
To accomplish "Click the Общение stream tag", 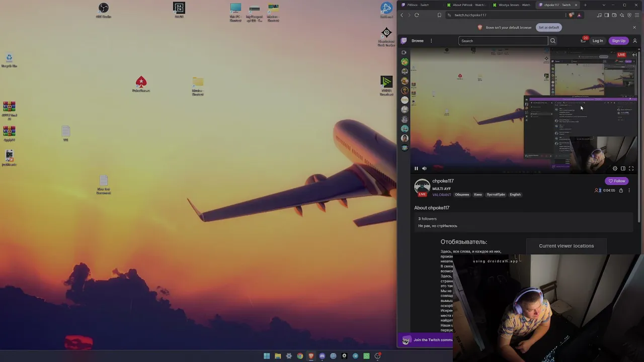I will pos(462,195).
